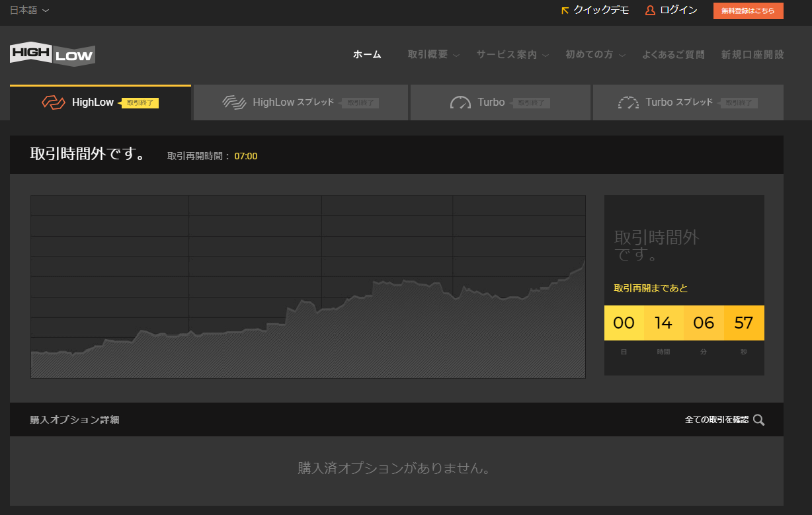Expand the 初めての方 menu

pos(595,55)
